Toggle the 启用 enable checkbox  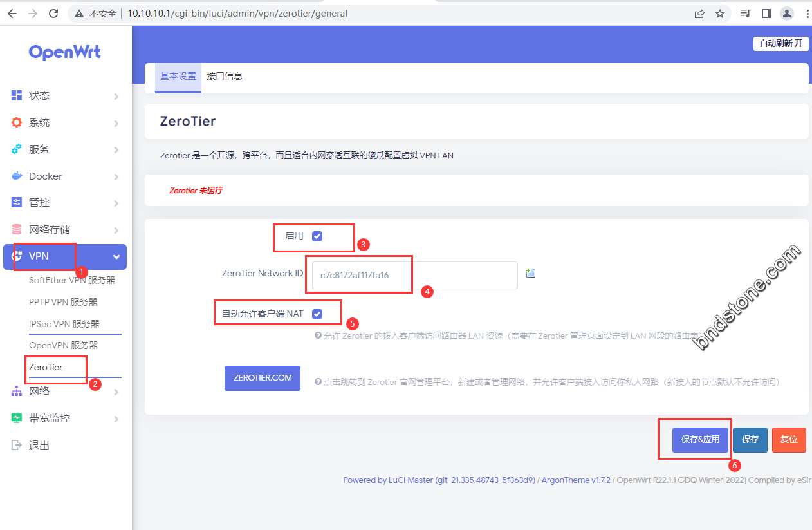point(317,236)
